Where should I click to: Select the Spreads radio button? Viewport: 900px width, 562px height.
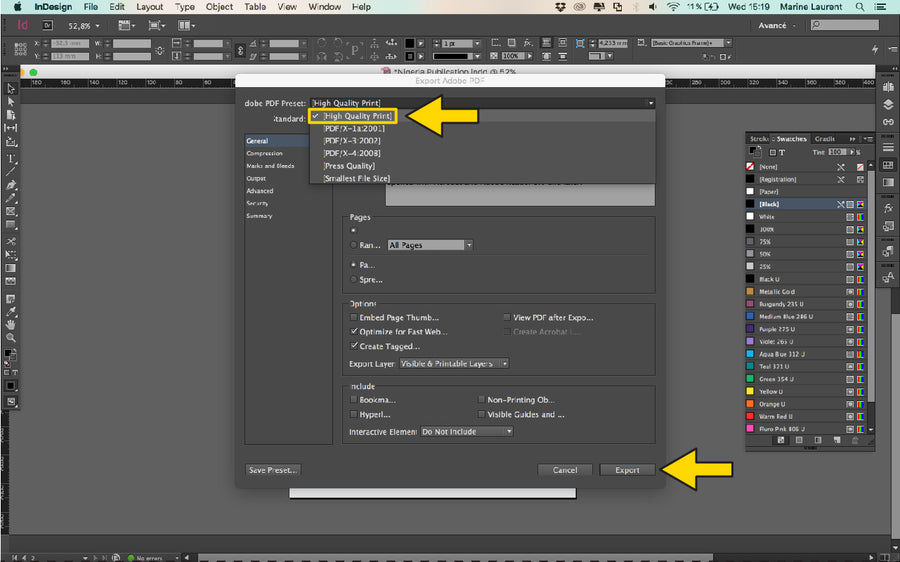point(354,280)
